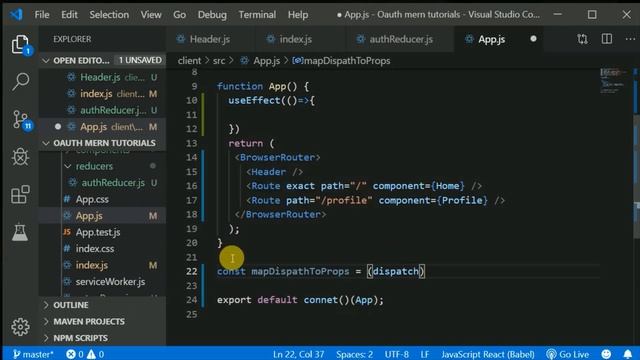Open Source Control view with 11 changes
The image size is (640, 360).
click(x=20, y=120)
